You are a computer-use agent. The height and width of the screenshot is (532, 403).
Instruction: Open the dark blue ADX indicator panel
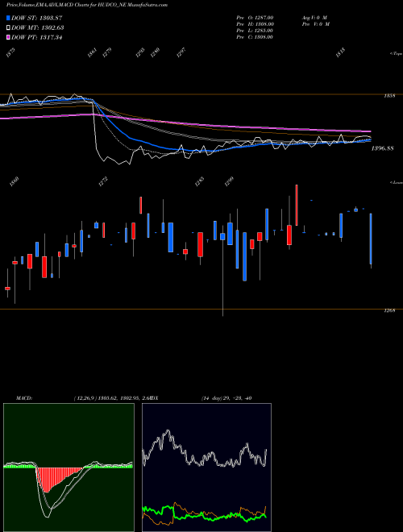coord(206,468)
